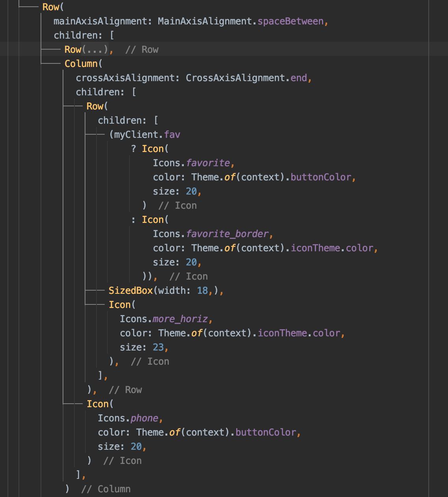Expand the folded "(...)" after Row
The width and height of the screenshot is (448, 497).
[x=95, y=50]
